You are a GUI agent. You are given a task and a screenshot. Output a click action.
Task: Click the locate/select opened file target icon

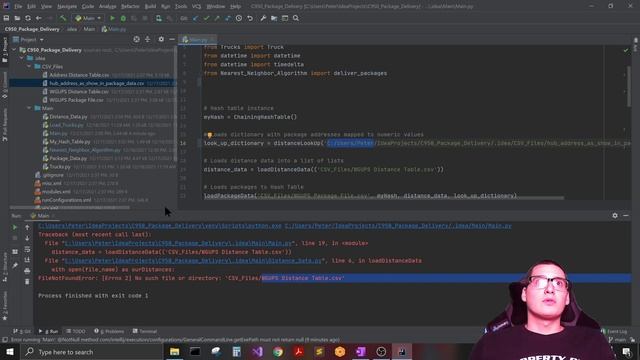[136, 40]
